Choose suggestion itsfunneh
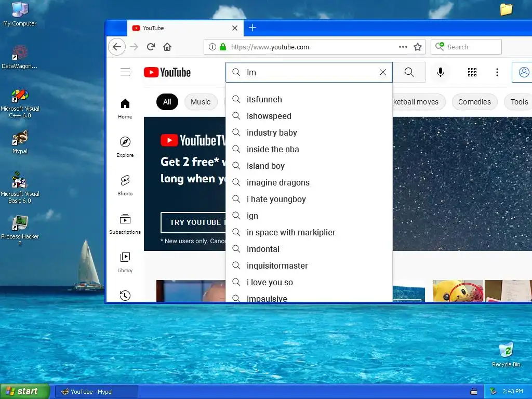532x399 pixels. click(x=309, y=99)
